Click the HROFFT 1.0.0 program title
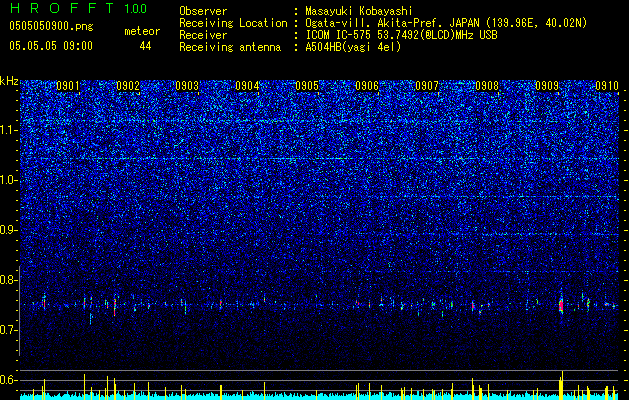 coord(78,8)
